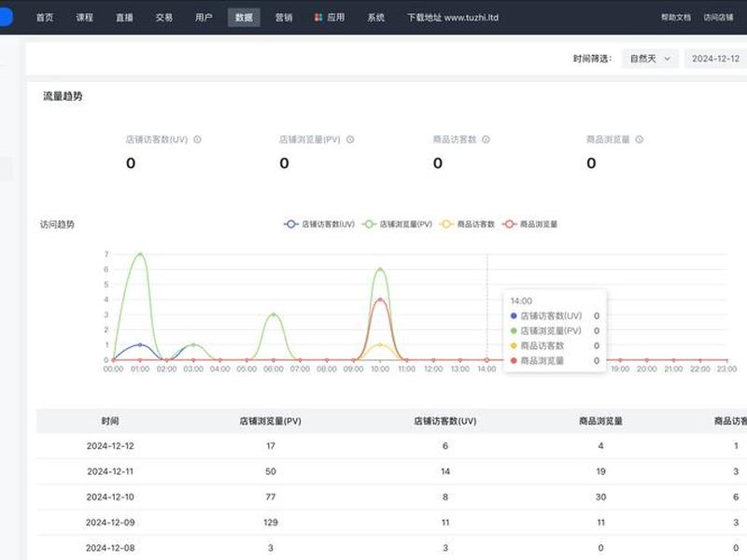Click the green point at 03:00

click(x=193, y=344)
